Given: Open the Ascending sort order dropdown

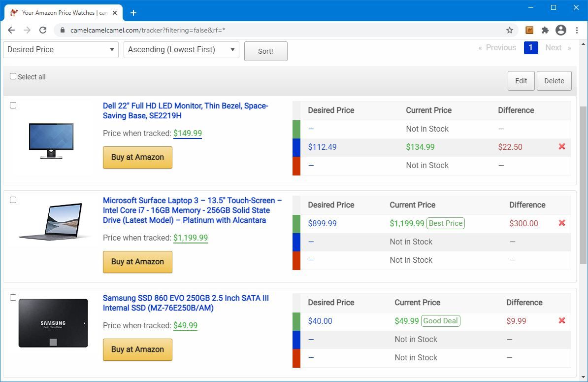Looking at the screenshot, I should tap(181, 50).
